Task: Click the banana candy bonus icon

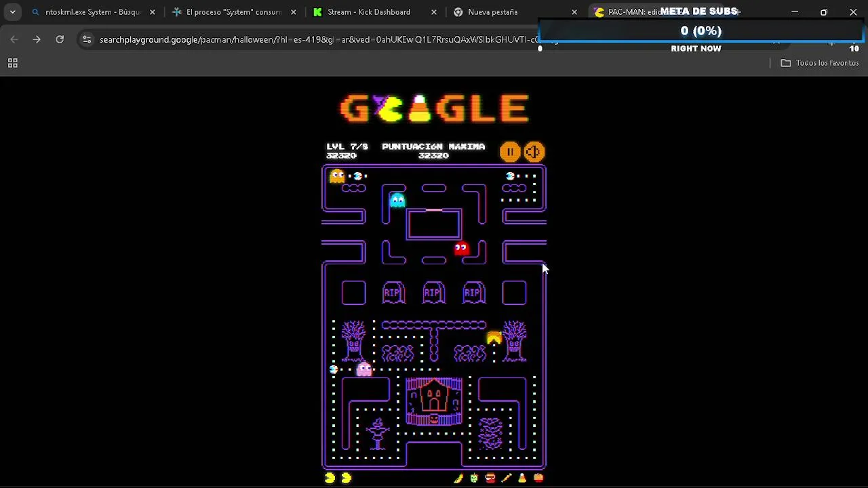Action: [458, 479]
